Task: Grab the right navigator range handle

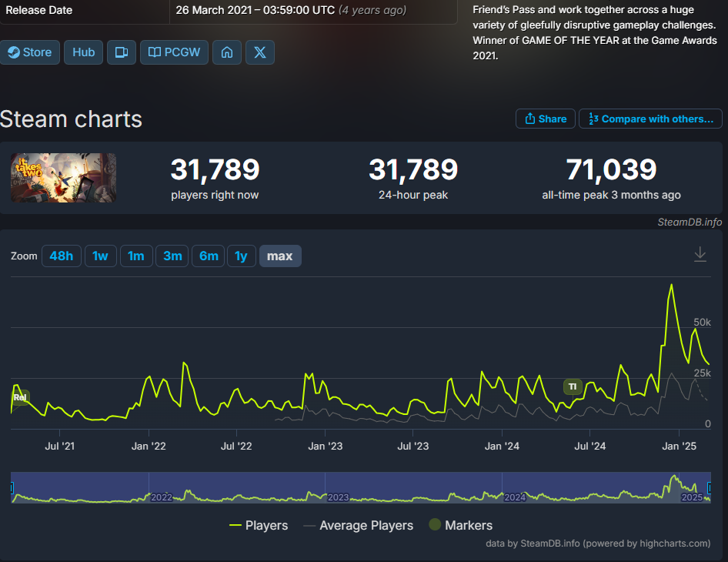Action: coord(710,487)
